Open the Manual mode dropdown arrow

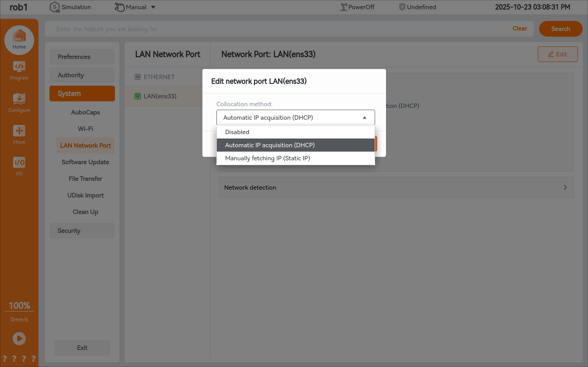click(x=153, y=7)
